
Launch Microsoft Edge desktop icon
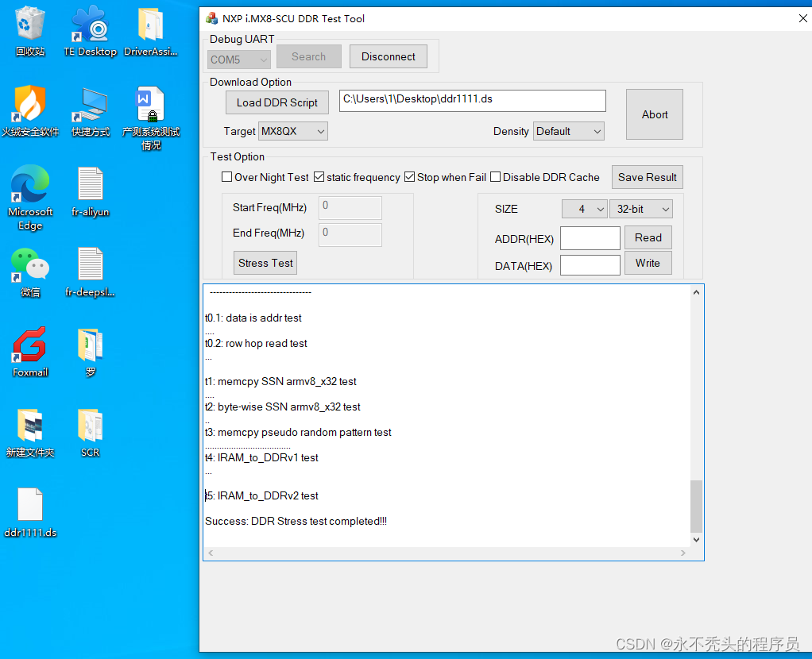point(30,197)
